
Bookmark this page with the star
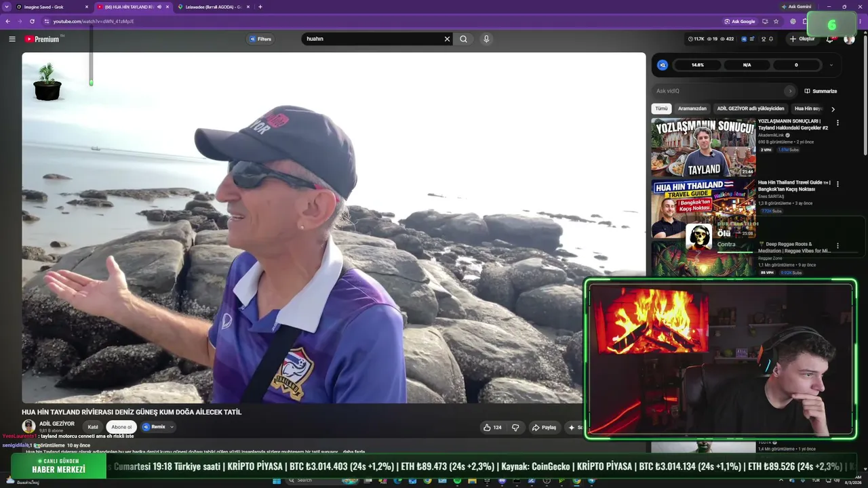776,21
